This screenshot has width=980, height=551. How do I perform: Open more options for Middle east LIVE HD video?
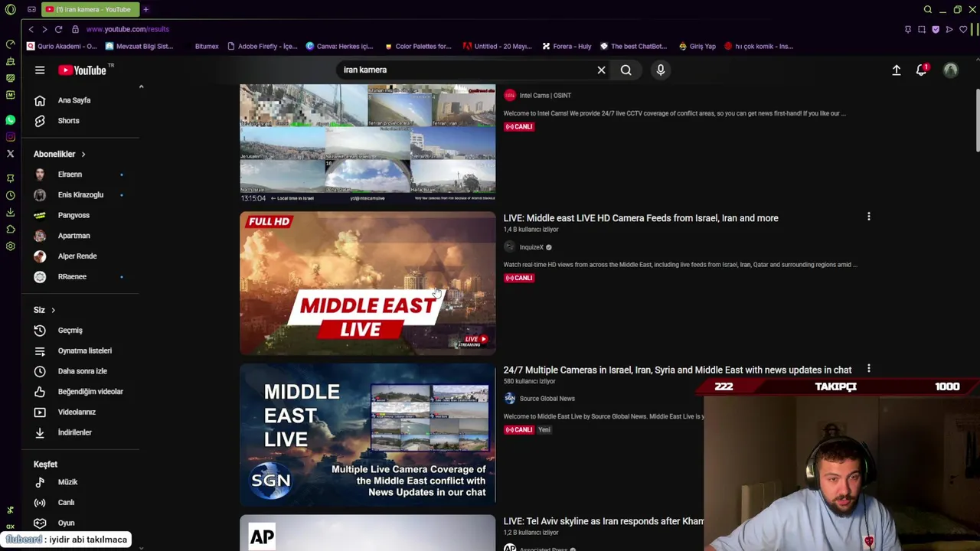(x=868, y=217)
